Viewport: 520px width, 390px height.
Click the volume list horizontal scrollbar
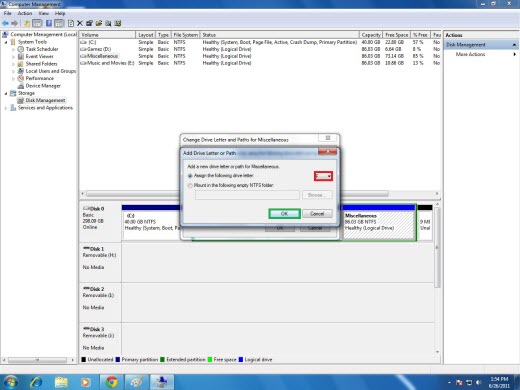click(260, 194)
